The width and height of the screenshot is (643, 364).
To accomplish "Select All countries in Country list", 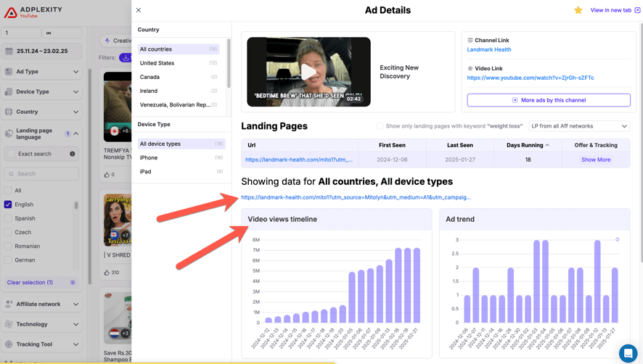I will click(179, 49).
